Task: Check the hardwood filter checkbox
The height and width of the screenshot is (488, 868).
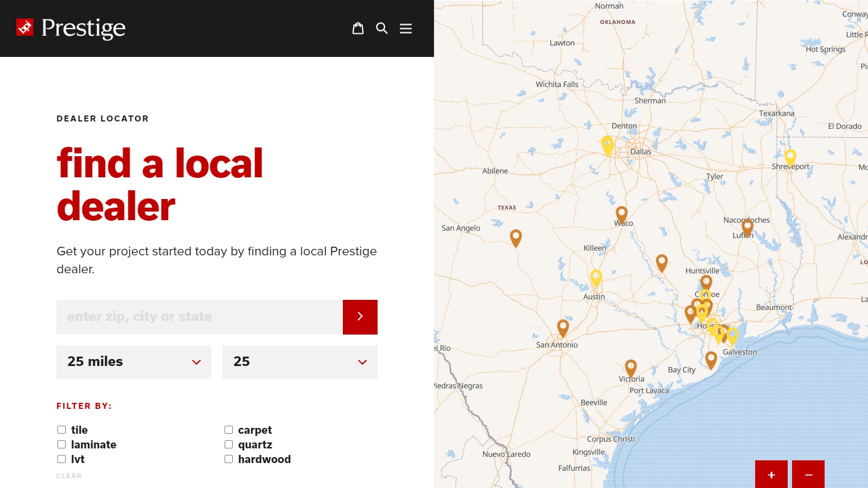Action: pos(229,459)
